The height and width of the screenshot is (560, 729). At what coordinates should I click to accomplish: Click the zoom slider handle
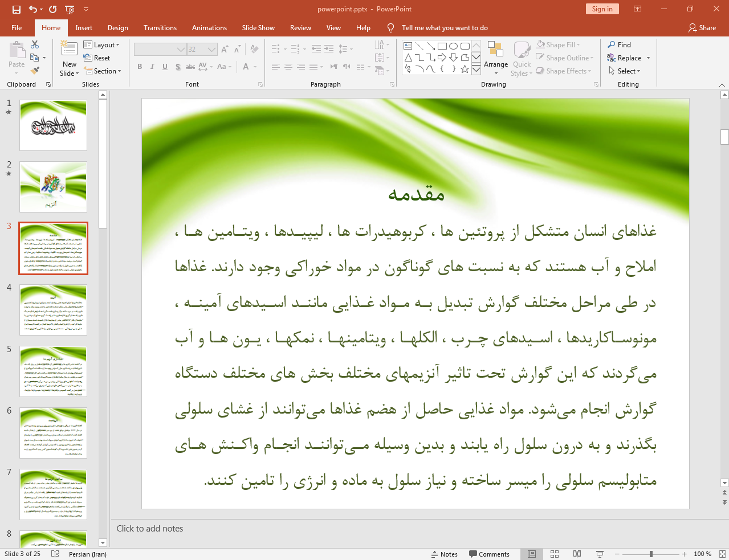click(x=651, y=554)
